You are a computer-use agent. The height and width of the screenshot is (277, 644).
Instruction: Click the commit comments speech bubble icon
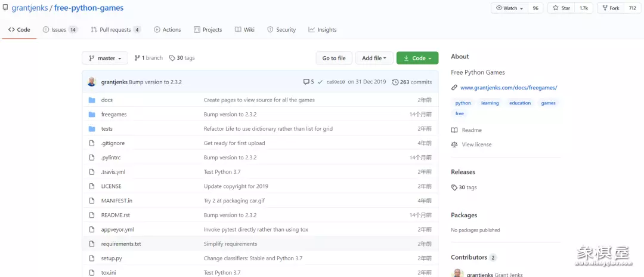coord(306,82)
